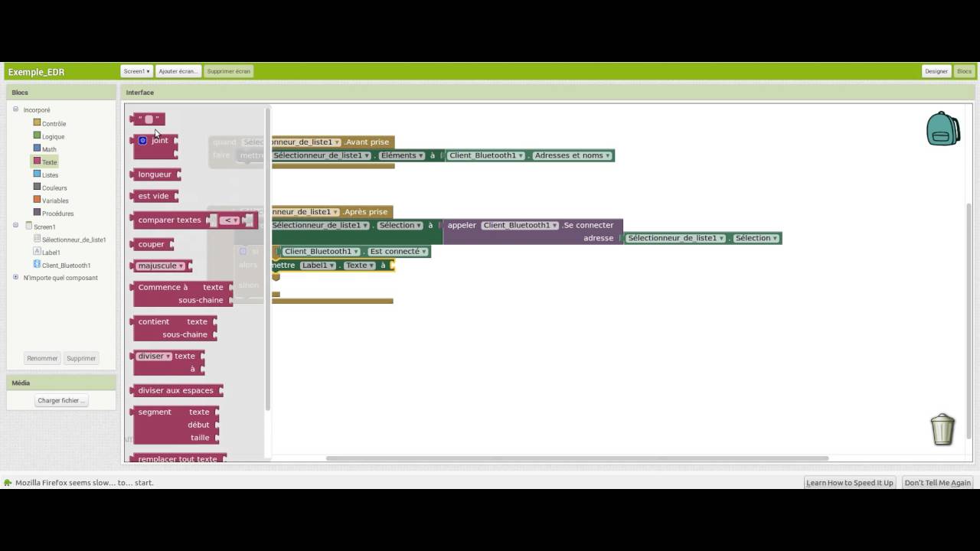
Task: Open the backpack icon
Action: coord(942,129)
